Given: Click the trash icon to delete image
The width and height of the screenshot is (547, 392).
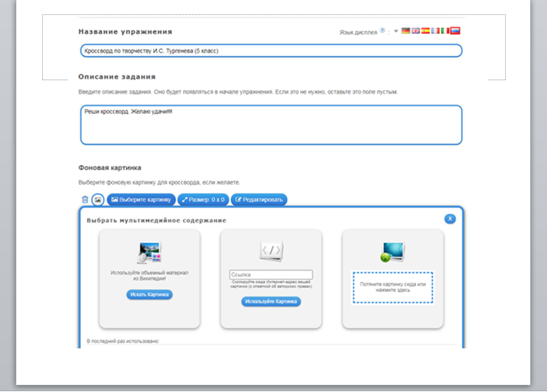Looking at the screenshot, I should point(85,200).
